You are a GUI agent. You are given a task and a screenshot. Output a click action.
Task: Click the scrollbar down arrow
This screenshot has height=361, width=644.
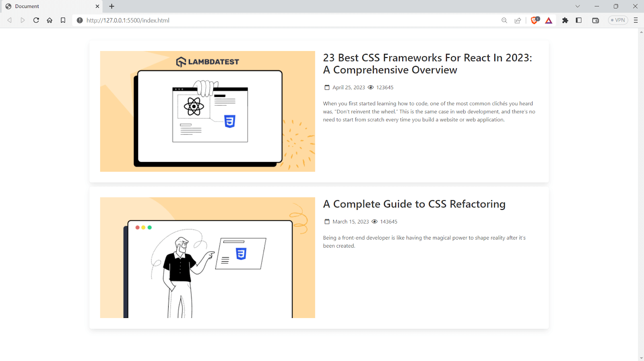coord(641,358)
